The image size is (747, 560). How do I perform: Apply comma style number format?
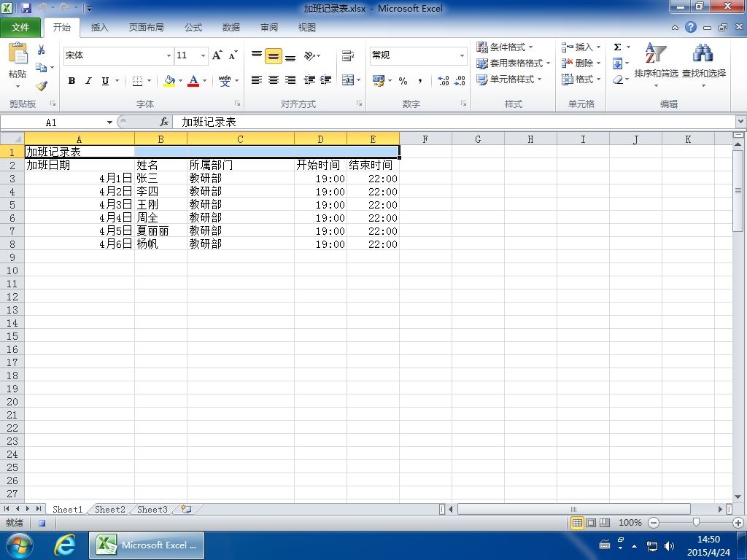click(419, 80)
